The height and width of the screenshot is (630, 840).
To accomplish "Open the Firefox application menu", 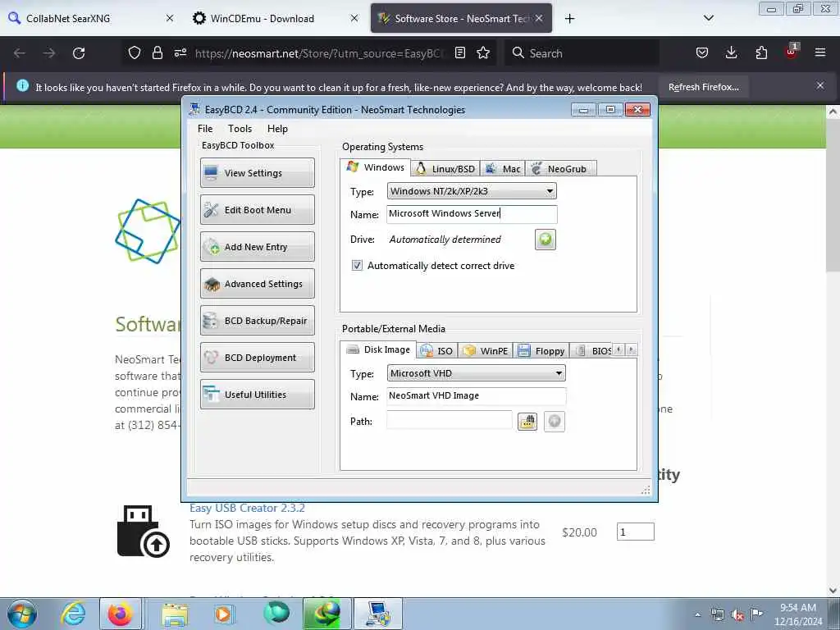I will pyautogui.click(x=820, y=52).
